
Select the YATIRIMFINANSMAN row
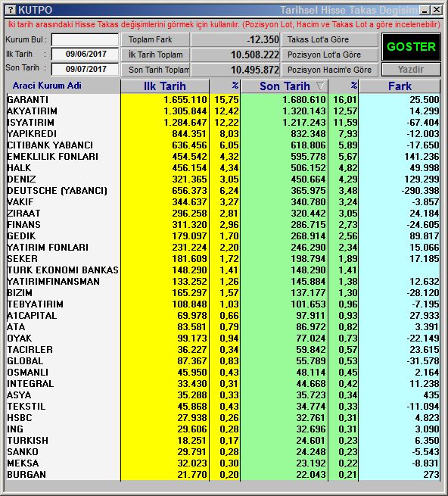click(x=223, y=282)
